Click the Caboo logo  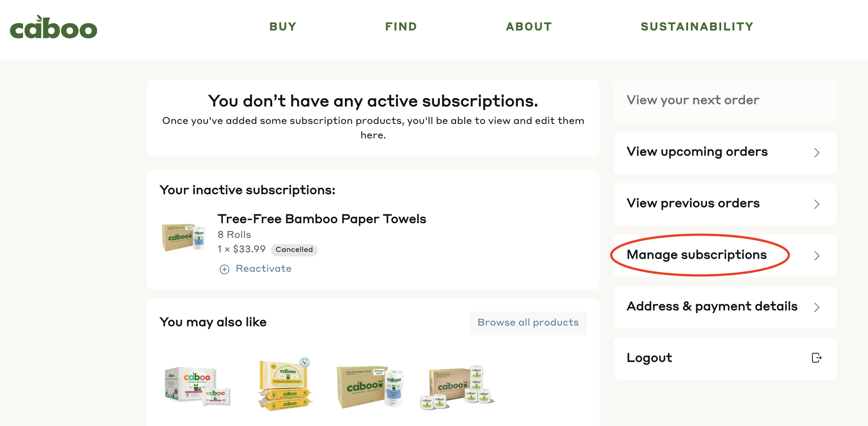[x=53, y=28]
